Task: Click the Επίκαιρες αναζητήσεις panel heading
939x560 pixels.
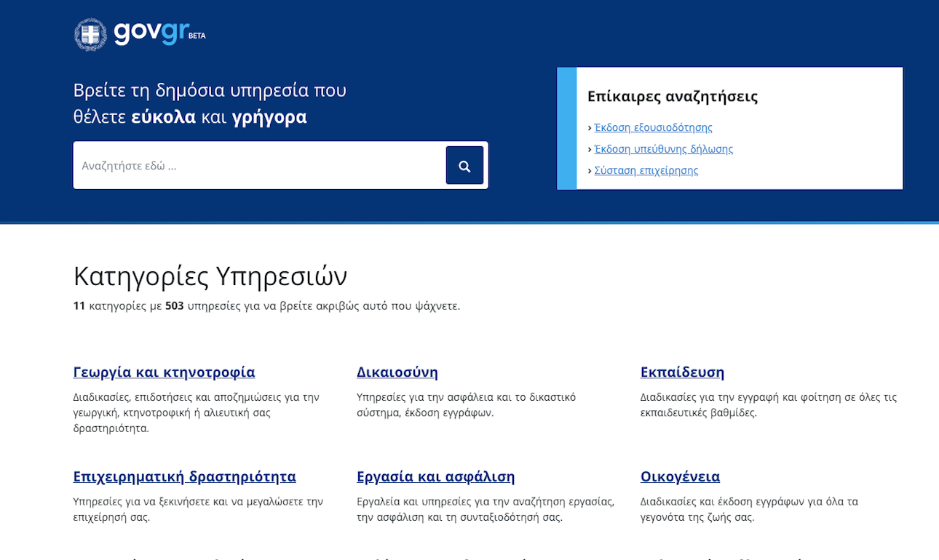Action: pos(673,96)
